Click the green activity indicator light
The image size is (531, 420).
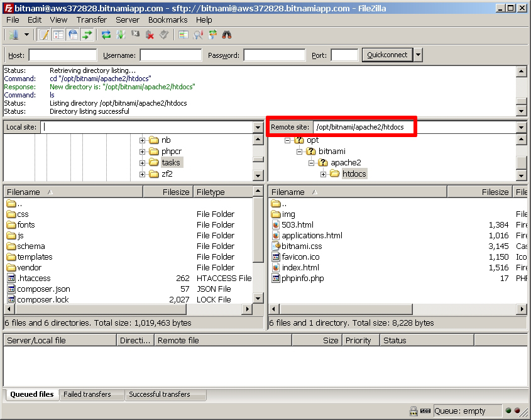(508, 411)
